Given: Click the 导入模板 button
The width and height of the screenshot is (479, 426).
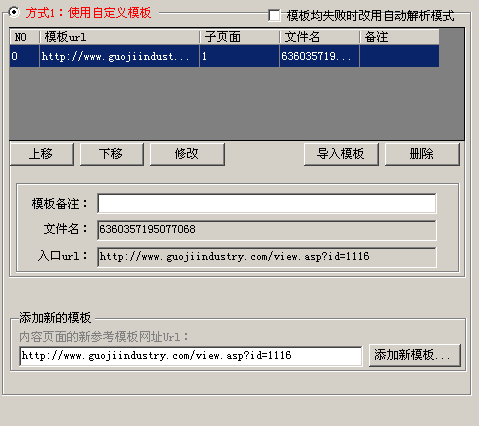Looking at the screenshot, I should tap(341, 154).
